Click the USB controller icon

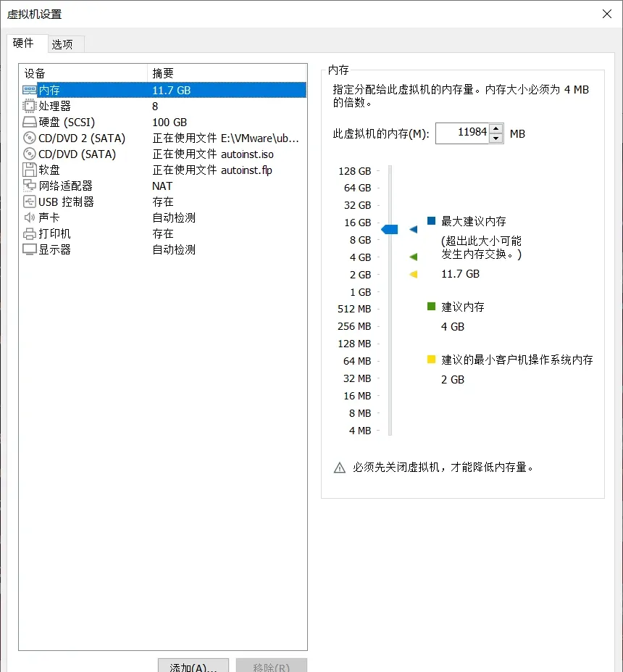click(29, 202)
